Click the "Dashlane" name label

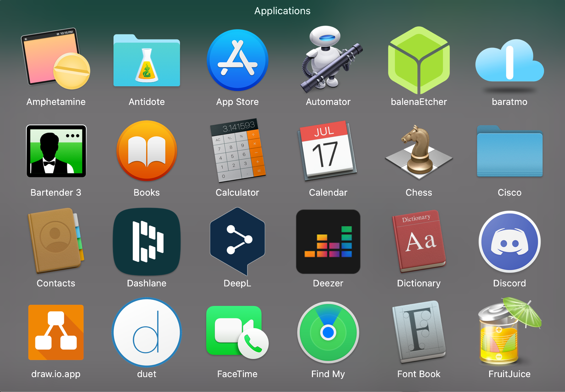tap(147, 284)
